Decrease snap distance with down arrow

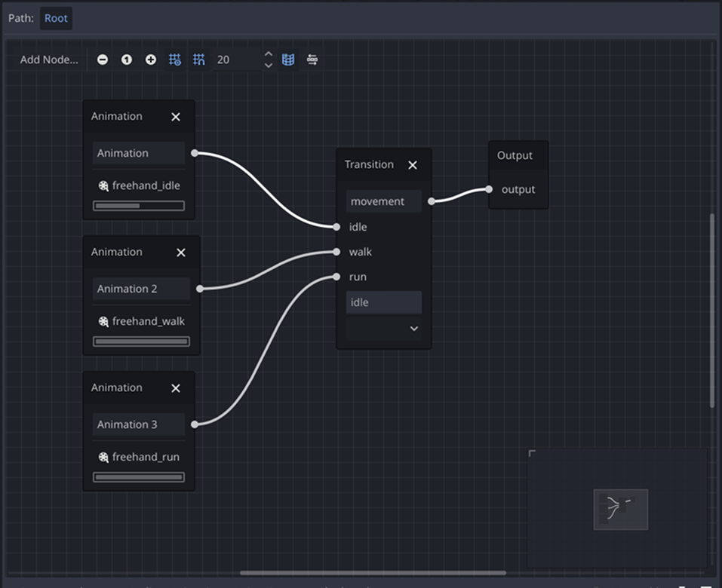[x=269, y=66]
